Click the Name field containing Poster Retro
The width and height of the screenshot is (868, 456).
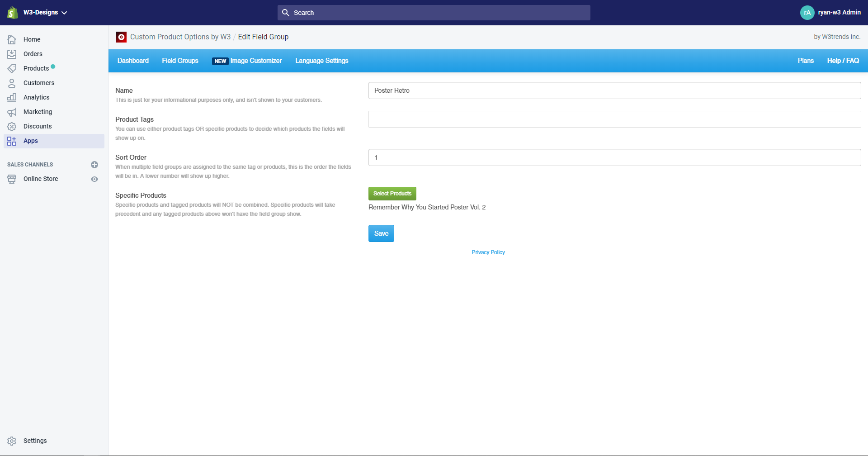point(615,90)
